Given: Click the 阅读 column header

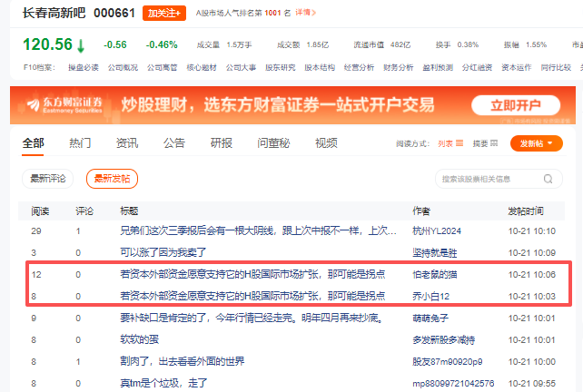Looking at the screenshot, I should [40, 211].
